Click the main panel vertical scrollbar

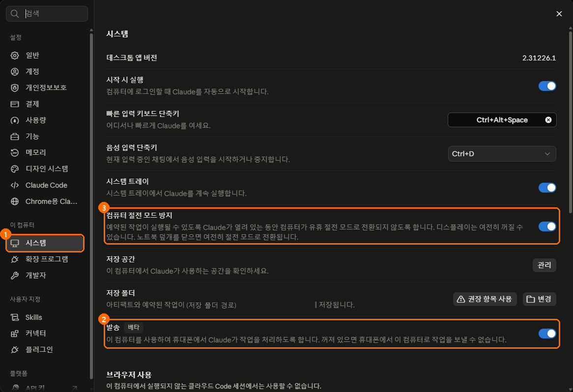coord(571,122)
